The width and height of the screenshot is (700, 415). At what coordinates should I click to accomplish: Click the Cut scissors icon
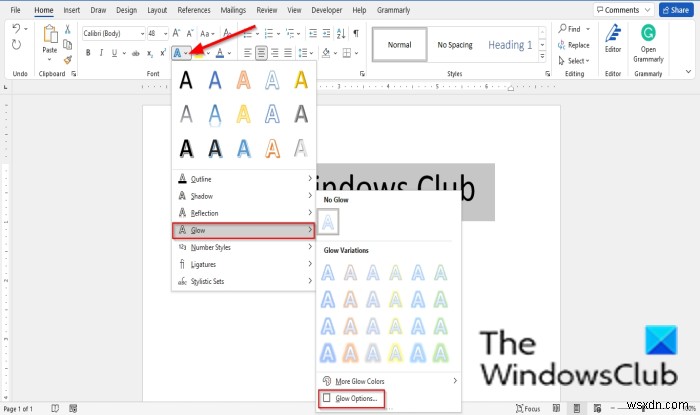67,29
